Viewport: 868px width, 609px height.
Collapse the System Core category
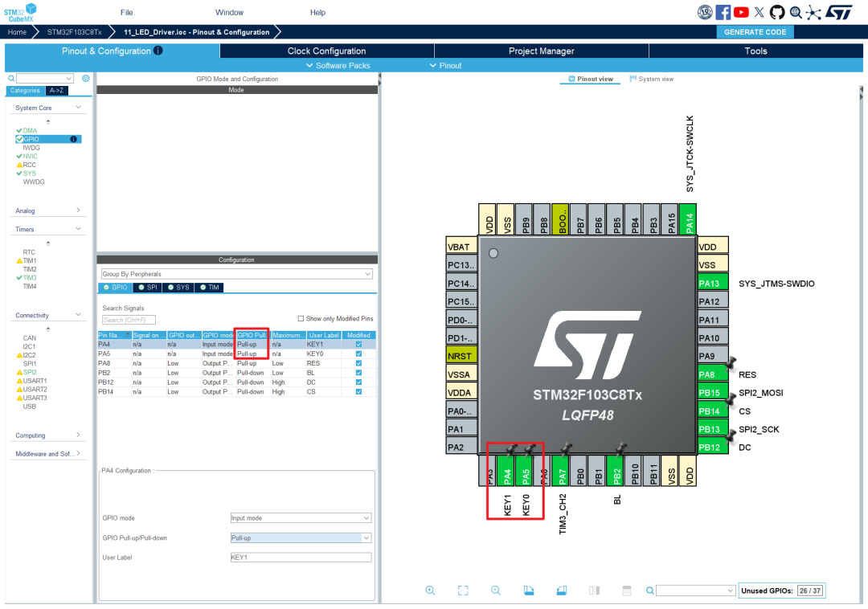click(x=78, y=108)
